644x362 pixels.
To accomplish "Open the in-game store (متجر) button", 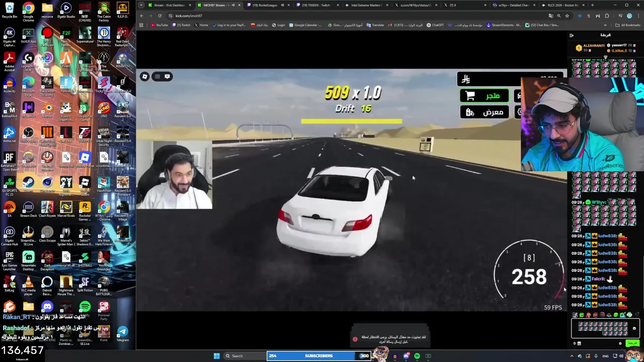I will pyautogui.click(x=484, y=96).
